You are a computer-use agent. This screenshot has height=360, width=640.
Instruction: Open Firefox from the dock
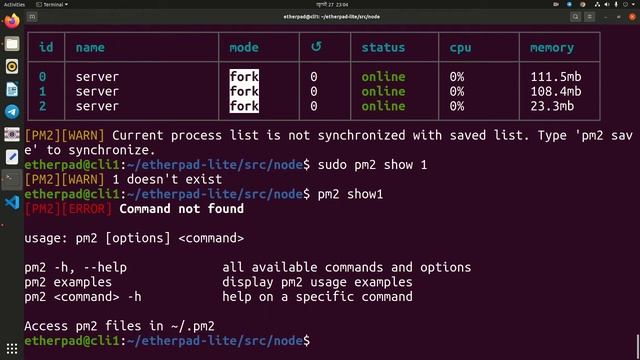(12, 20)
